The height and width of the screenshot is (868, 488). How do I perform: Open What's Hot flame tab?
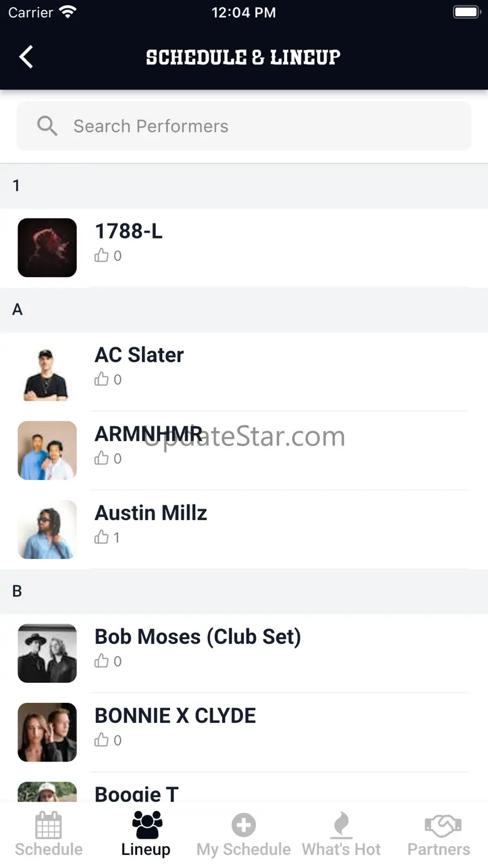[341, 834]
